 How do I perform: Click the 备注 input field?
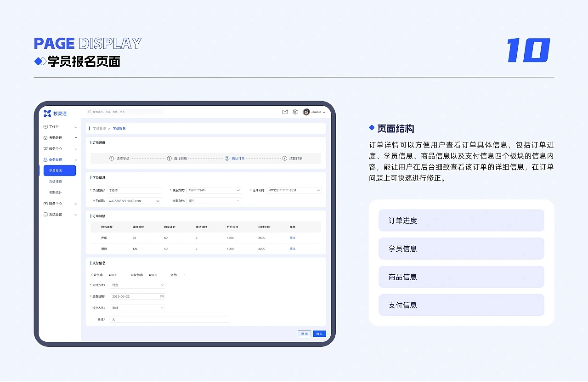[169, 319]
